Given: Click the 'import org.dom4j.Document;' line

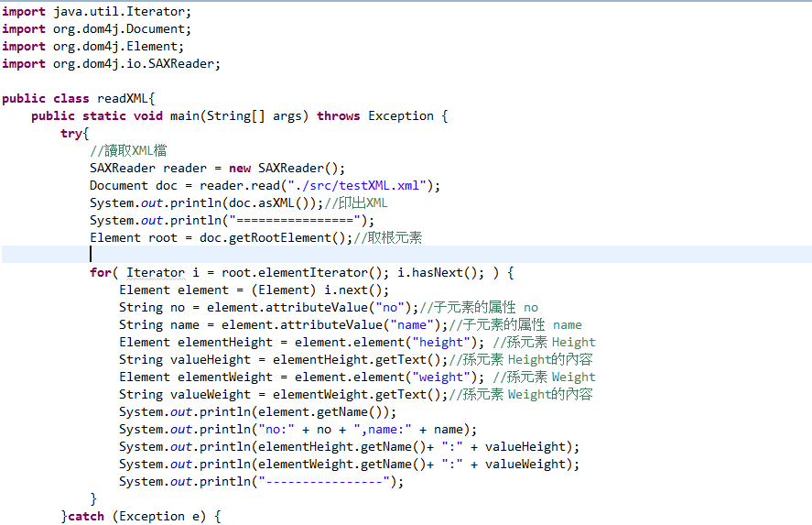Looking at the screenshot, I should tap(96, 29).
